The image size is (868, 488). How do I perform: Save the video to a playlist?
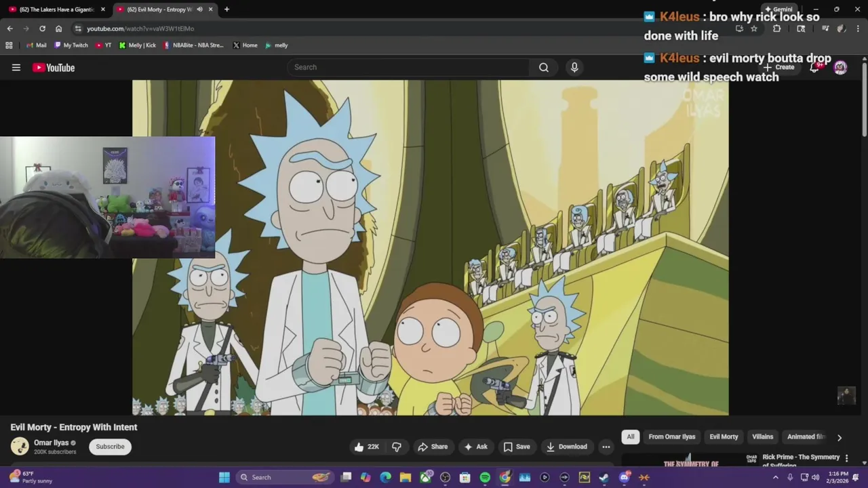517,447
